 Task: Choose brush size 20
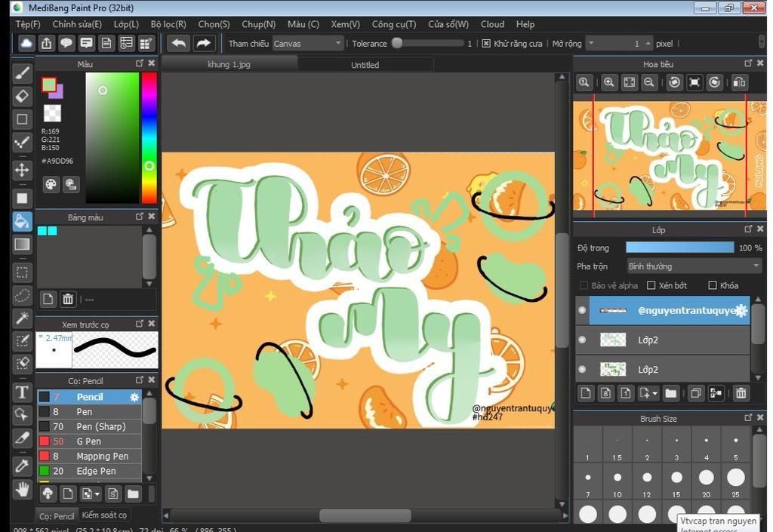[x=706, y=481]
